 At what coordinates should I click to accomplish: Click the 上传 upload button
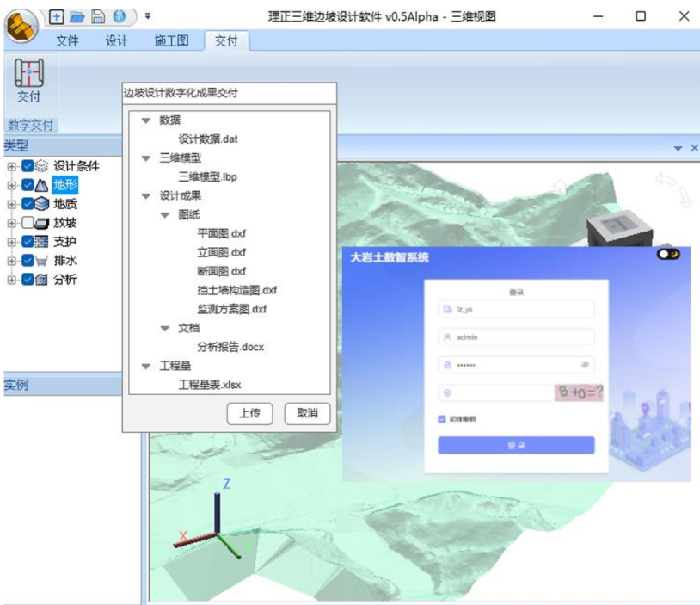(x=249, y=414)
